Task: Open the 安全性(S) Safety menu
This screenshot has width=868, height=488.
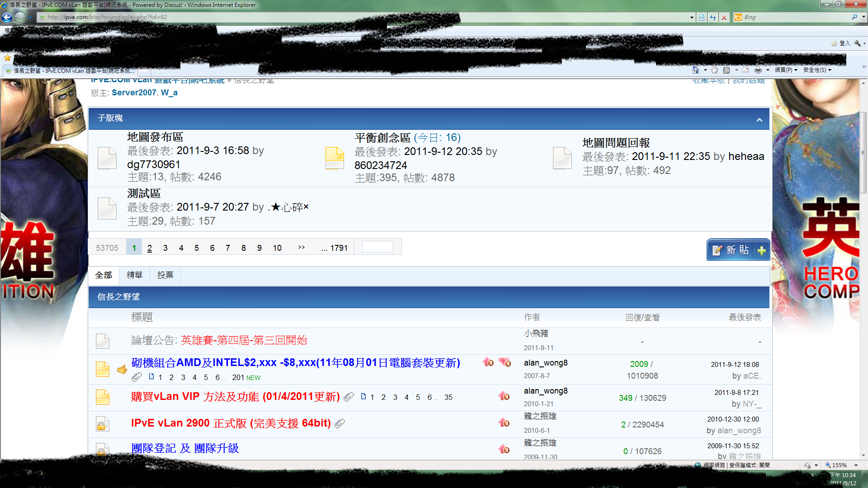Action: pos(817,70)
